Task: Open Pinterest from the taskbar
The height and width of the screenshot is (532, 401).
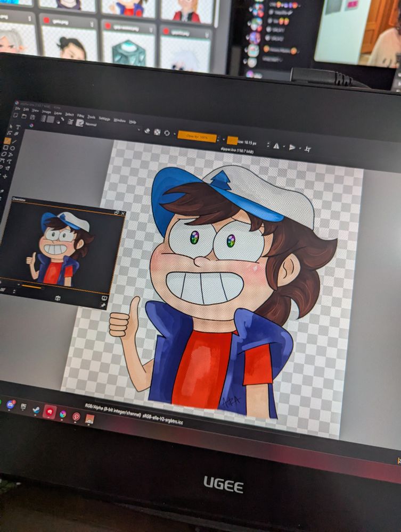Action: [x=76, y=417]
